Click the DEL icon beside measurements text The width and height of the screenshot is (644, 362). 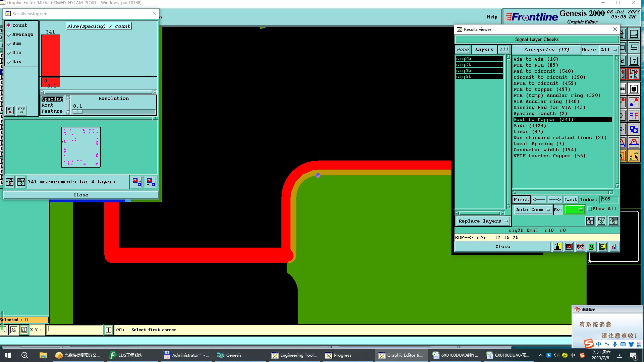click(x=10, y=182)
